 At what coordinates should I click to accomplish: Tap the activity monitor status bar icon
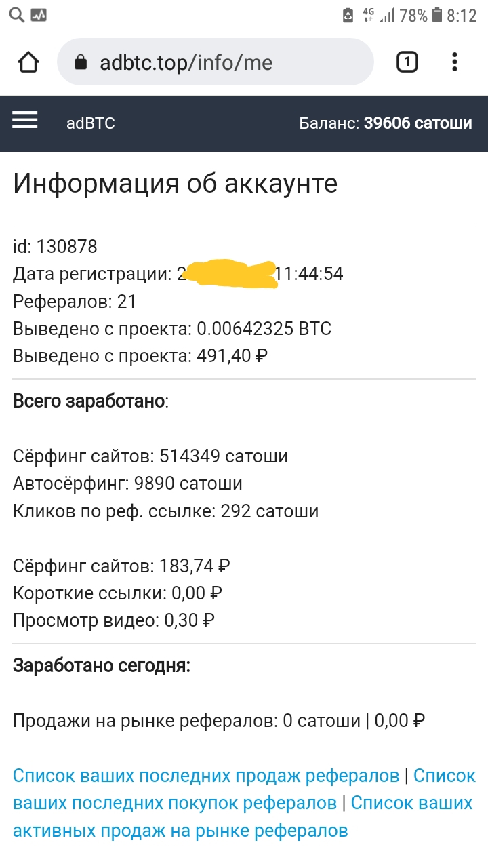click(x=39, y=14)
